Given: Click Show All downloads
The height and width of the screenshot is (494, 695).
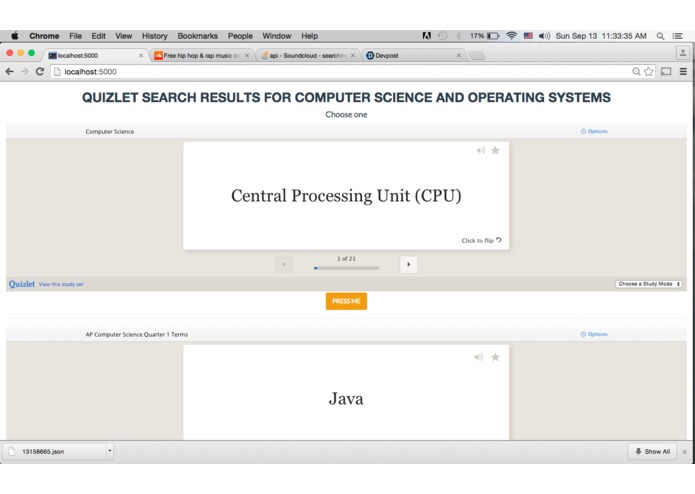Looking at the screenshot, I should click(652, 451).
